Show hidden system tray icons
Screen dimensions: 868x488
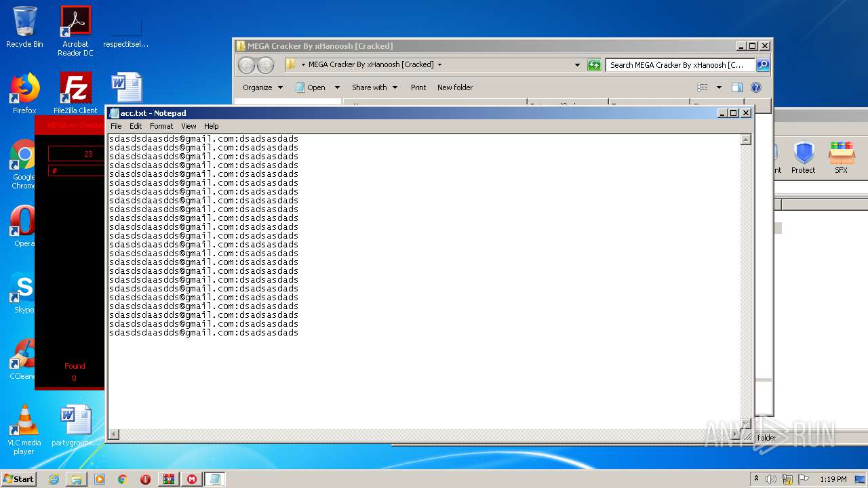click(x=756, y=479)
